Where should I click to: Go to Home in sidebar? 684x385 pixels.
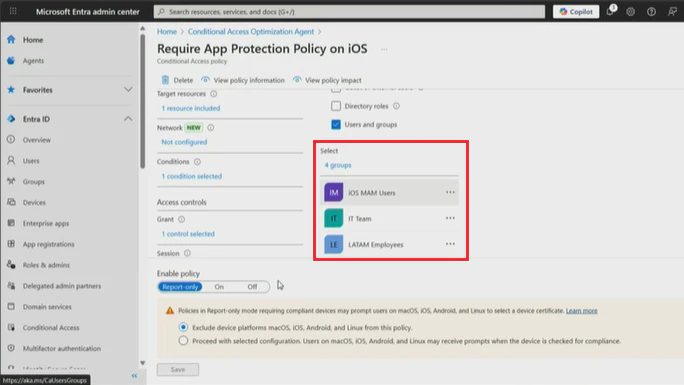(33, 40)
